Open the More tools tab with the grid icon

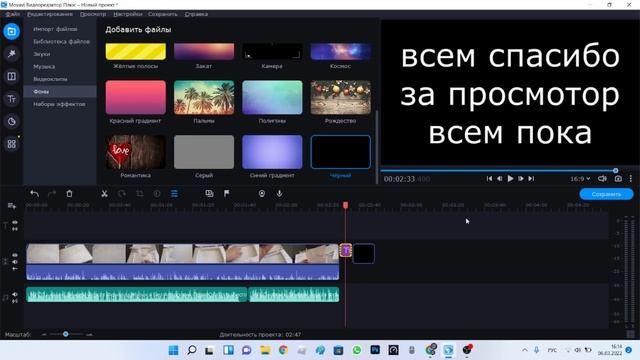coord(11,144)
